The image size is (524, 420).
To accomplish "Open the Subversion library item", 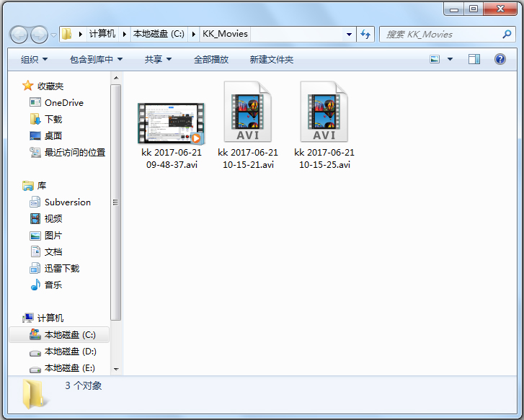I will tap(67, 202).
